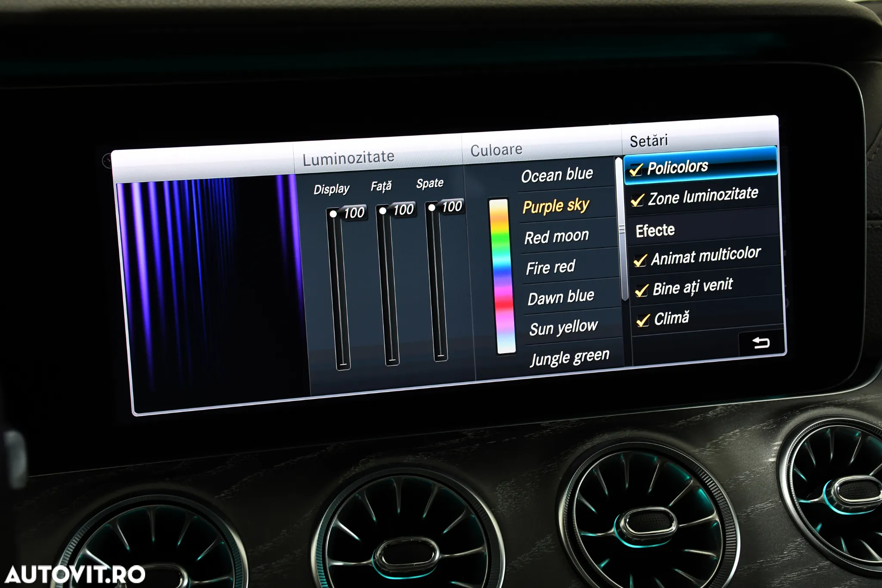Click the Față 100 value label
The height and width of the screenshot is (588, 882).
coord(403,209)
